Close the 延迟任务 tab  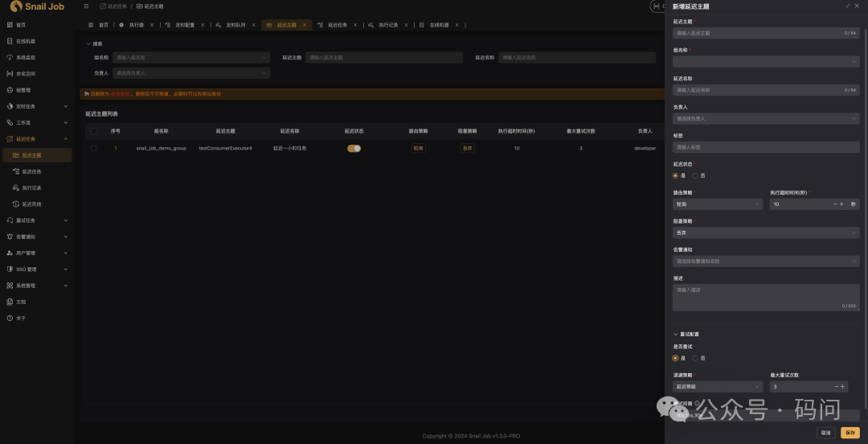pyautogui.click(x=355, y=25)
